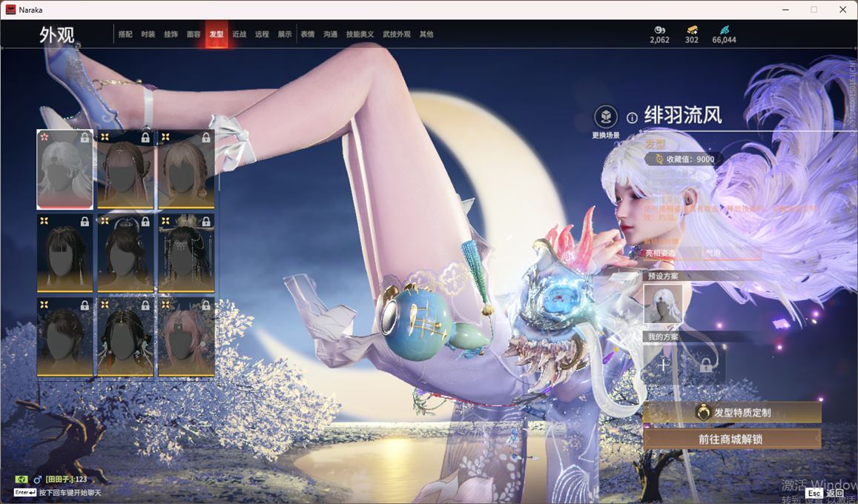Click the gold bar currency icon above 302
858x504 pixels.
(692, 30)
